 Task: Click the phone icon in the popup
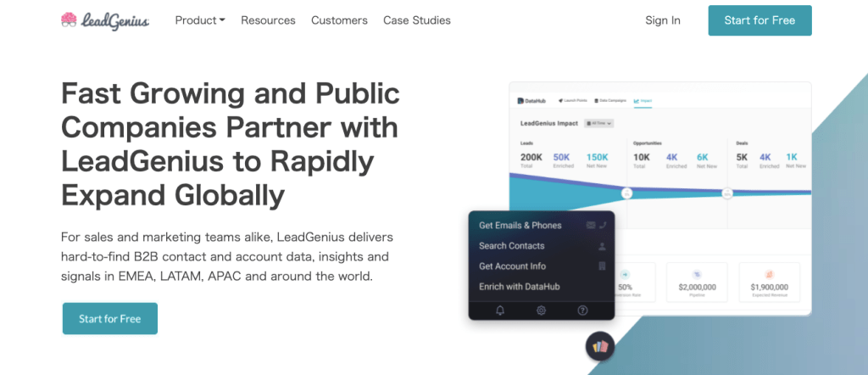point(603,226)
